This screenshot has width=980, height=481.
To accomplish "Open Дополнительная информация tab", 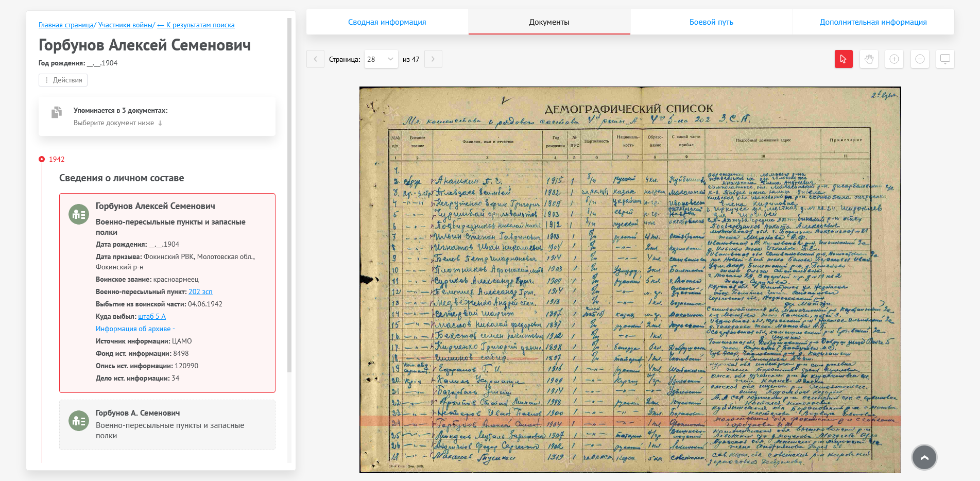I will pos(873,22).
